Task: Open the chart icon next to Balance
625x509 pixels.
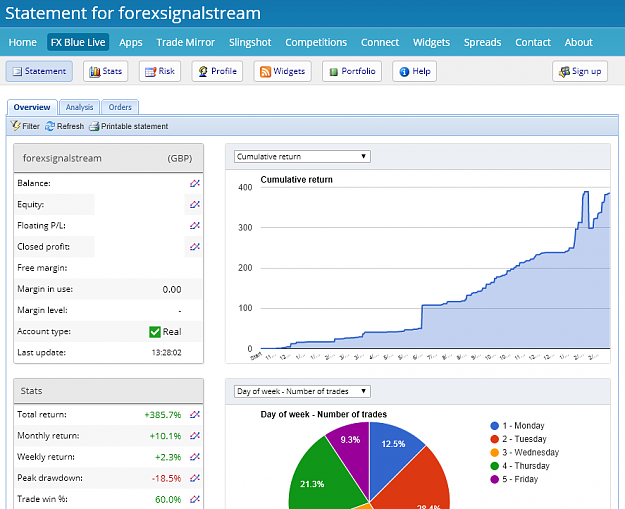Action: coord(195,183)
